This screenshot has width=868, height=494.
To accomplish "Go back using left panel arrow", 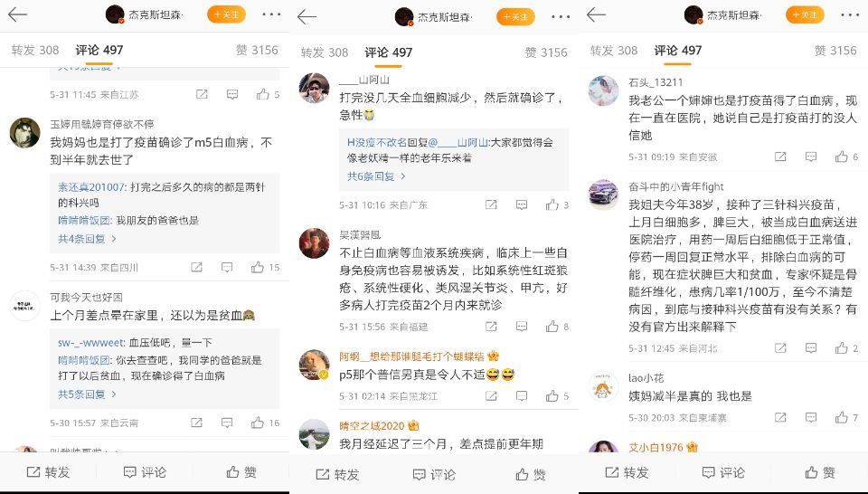I will pyautogui.click(x=18, y=14).
